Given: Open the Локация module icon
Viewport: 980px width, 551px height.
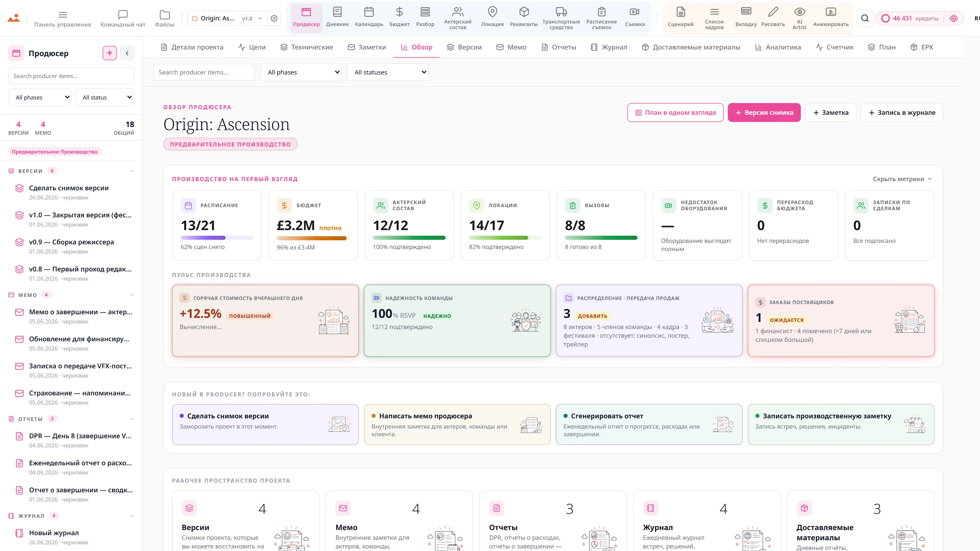Looking at the screenshot, I should coord(492,12).
